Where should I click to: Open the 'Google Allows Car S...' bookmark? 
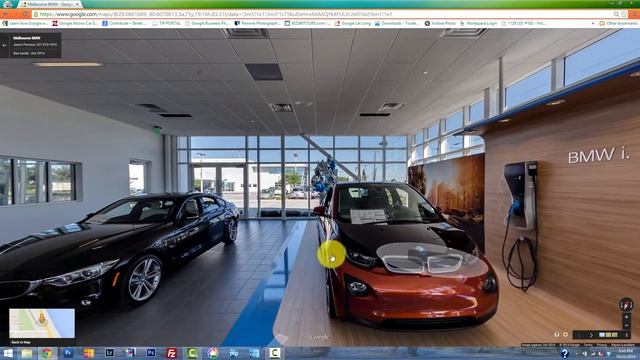point(75,23)
